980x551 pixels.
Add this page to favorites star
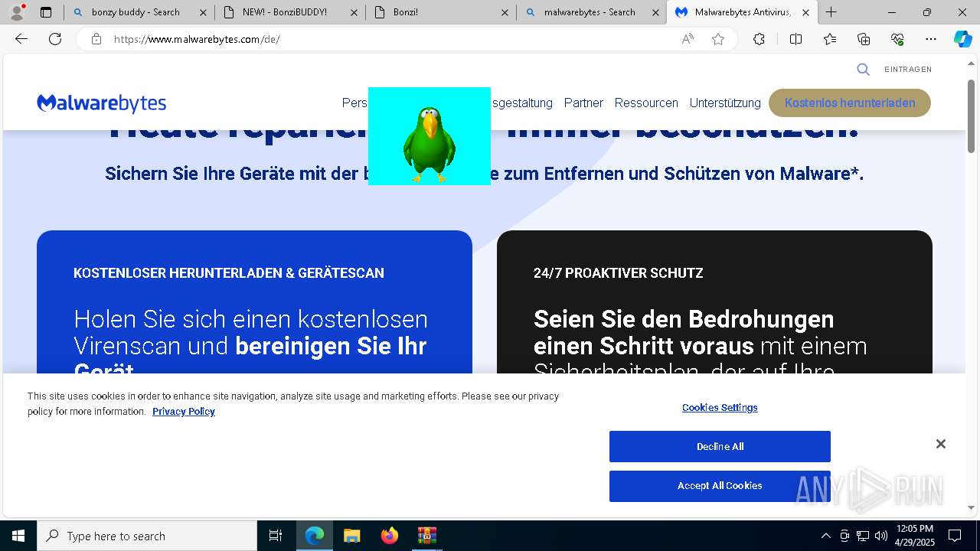tap(718, 39)
